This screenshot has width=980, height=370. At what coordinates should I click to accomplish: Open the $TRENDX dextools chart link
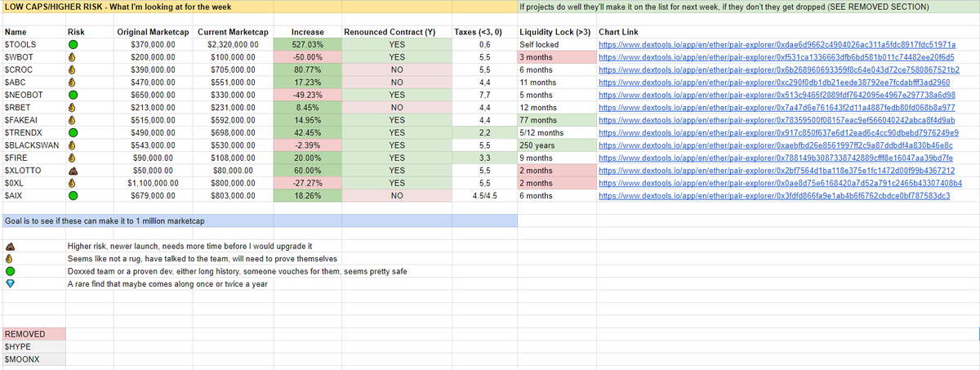778,132
